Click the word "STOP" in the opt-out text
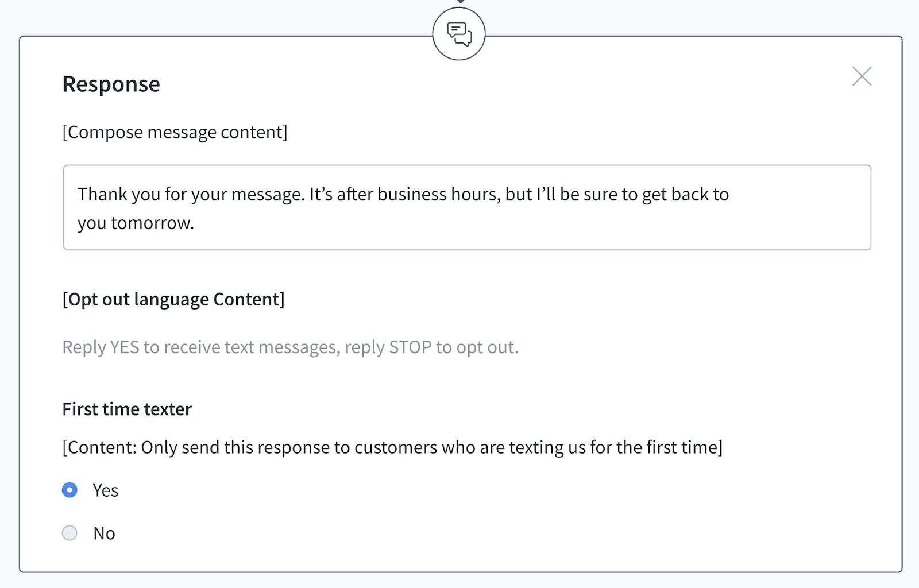 (x=410, y=347)
